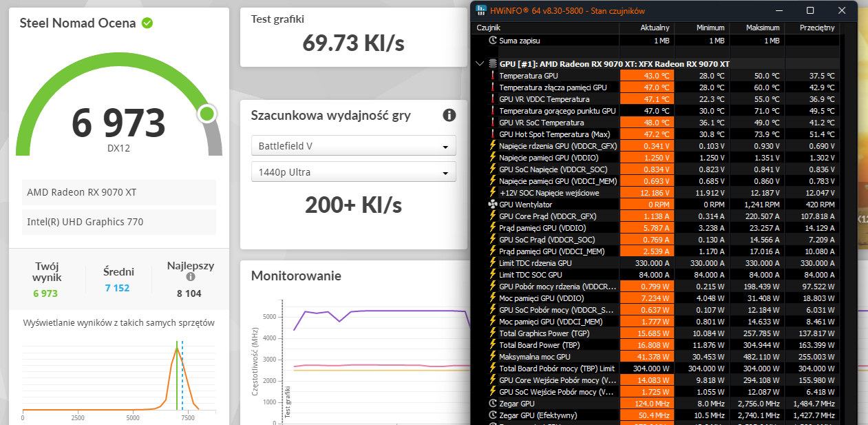Image resolution: width=868 pixels, height=425 pixels.
Task: Click the info icon under Najlepszy
Action: pyautogui.click(x=191, y=277)
